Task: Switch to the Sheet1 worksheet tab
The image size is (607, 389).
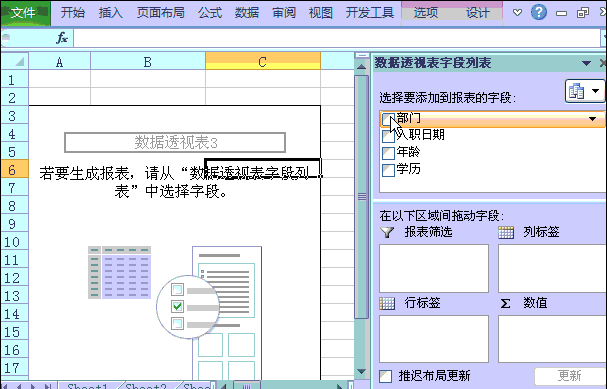Action: click(x=87, y=386)
